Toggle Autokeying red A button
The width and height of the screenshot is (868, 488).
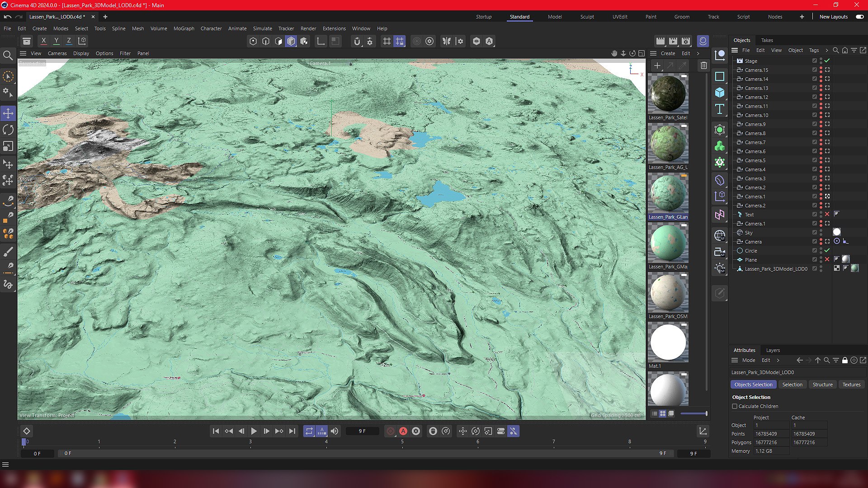pyautogui.click(x=403, y=431)
